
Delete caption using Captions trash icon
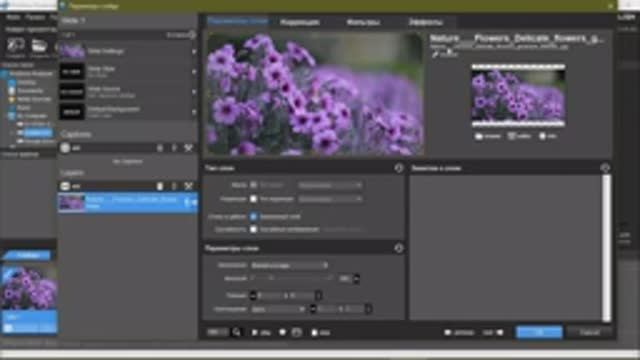(160, 148)
